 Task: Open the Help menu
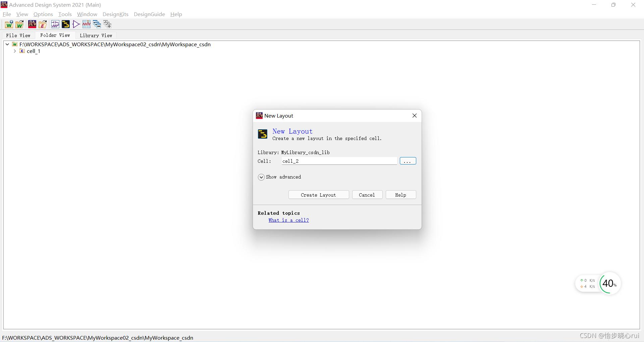(x=176, y=14)
